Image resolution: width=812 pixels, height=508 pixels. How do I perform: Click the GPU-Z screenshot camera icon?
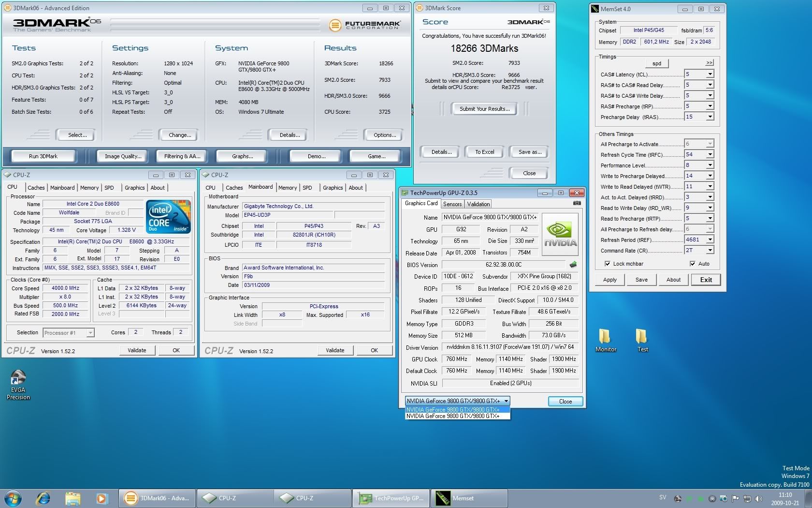(577, 203)
